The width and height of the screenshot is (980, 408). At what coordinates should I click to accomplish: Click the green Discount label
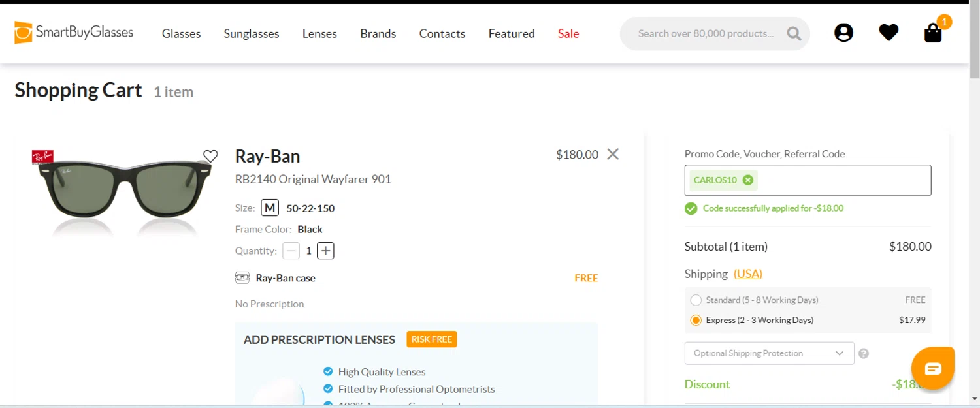click(x=707, y=384)
